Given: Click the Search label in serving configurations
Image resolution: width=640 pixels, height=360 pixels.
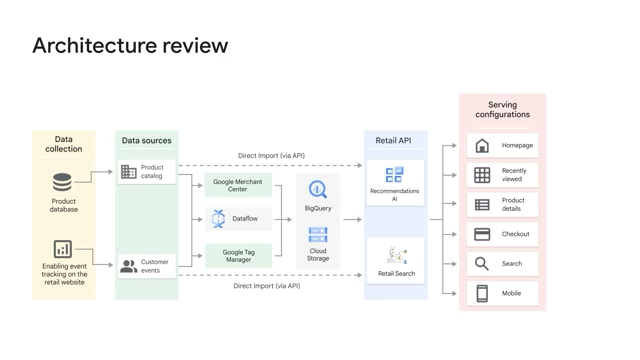Looking at the screenshot, I should pyautogui.click(x=512, y=264).
